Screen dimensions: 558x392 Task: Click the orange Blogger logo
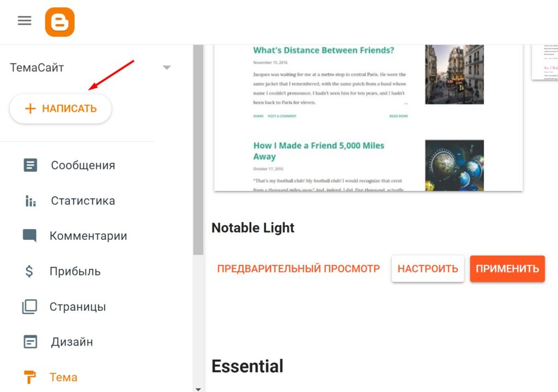coord(60,22)
